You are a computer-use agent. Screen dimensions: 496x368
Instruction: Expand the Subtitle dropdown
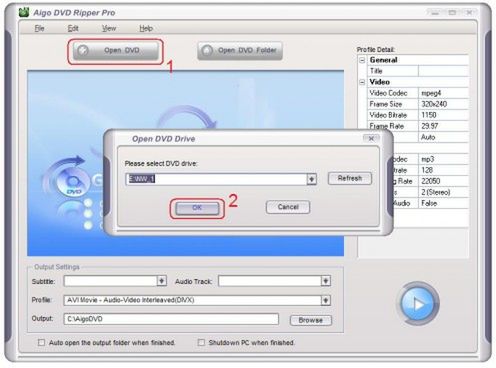[x=162, y=281]
